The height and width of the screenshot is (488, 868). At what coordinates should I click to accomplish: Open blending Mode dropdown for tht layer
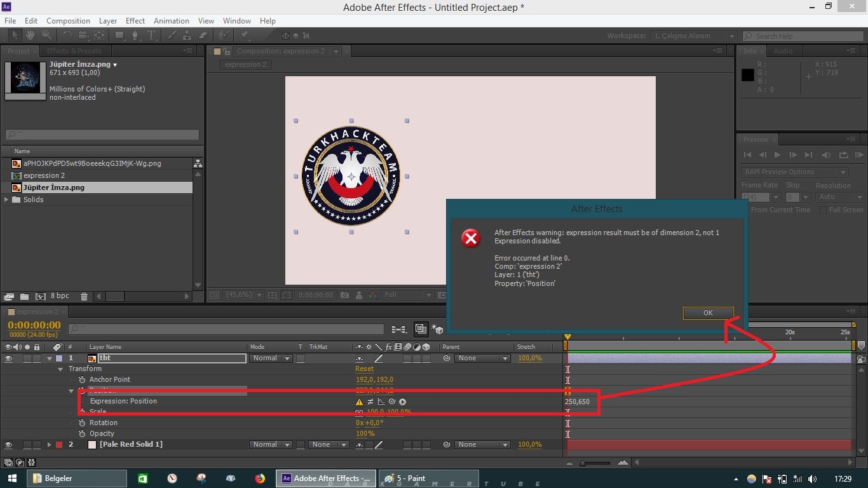(x=271, y=358)
